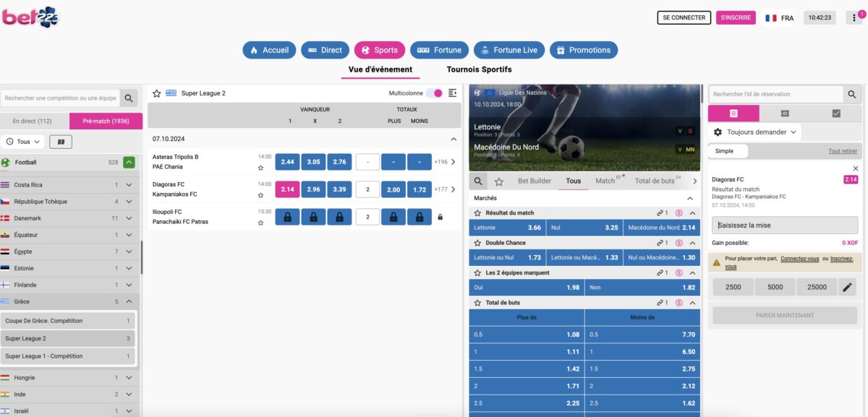Click the edit pencil for stake presets
868x417 pixels.
click(848, 287)
